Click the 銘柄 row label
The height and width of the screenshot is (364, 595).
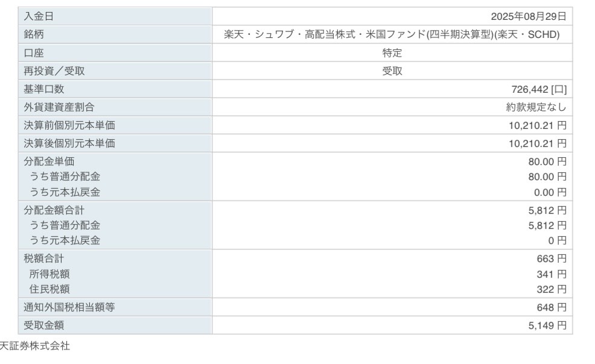coord(34,35)
